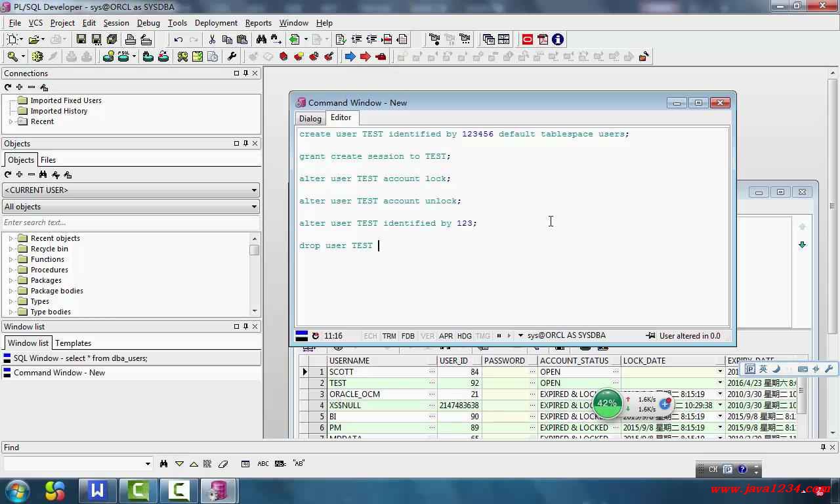
Task: Select SQL Window entry in Window list
Action: [x=131, y=358]
